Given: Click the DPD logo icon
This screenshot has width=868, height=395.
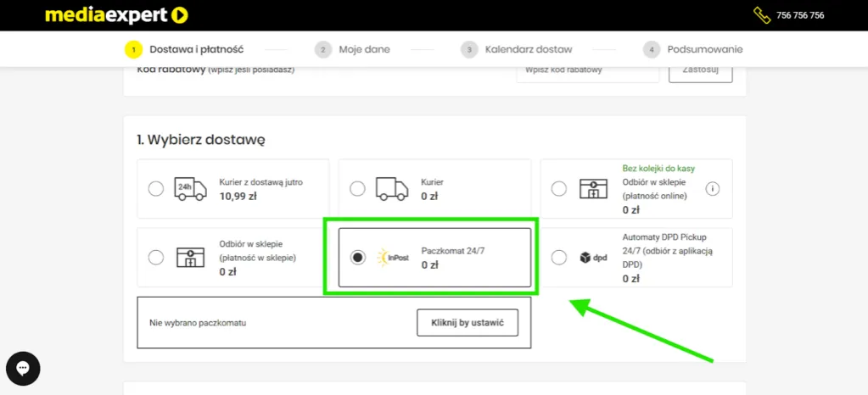Looking at the screenshot, I should [593, 258].
